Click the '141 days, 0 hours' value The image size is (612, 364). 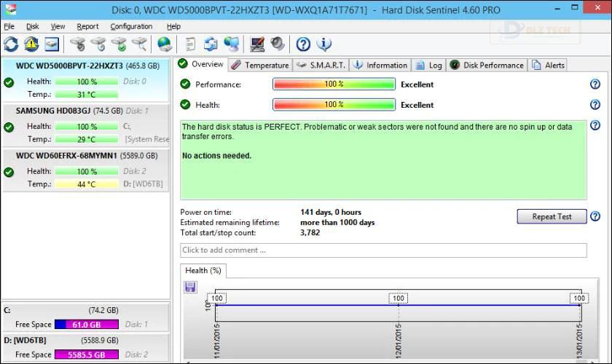click(331, 212)
